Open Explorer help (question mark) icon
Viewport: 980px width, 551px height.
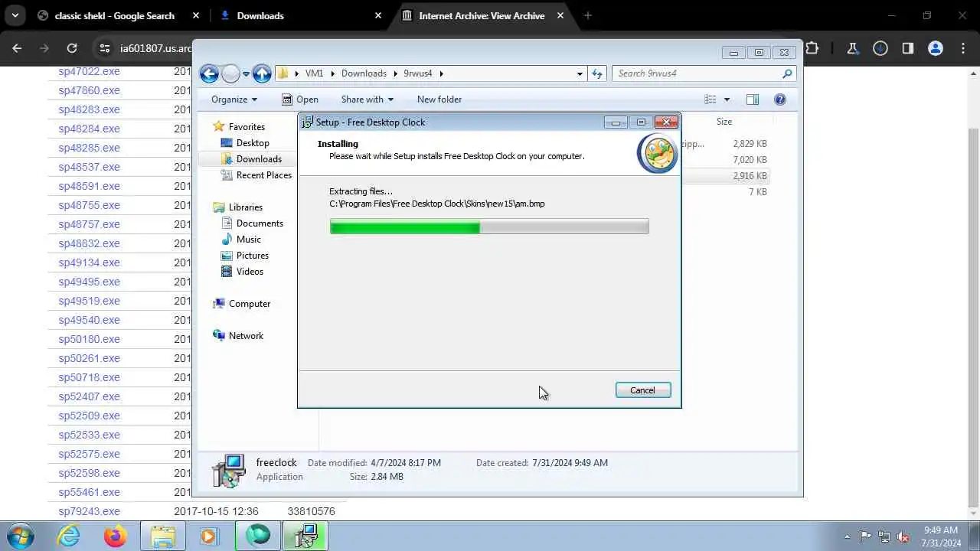[780, 99]
